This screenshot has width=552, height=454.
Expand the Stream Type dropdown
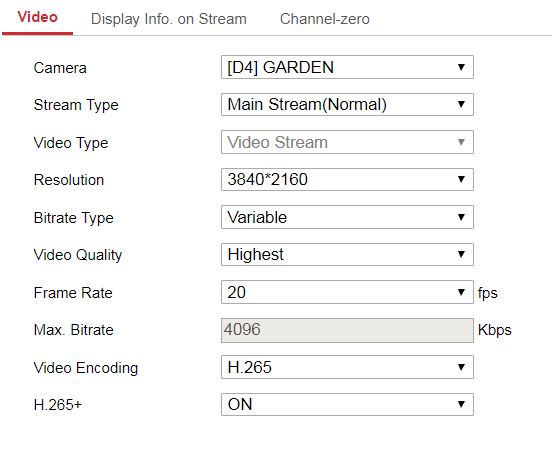coord(347,104)
